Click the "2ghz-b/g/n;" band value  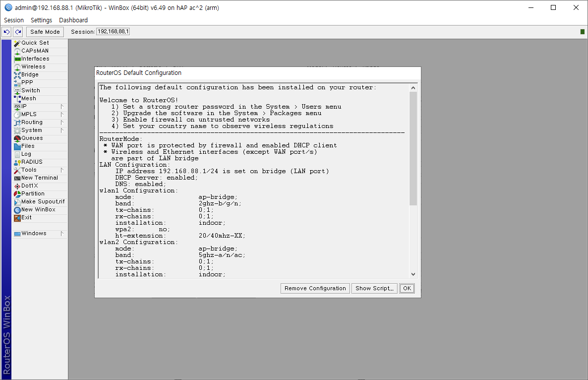(220, 204)
